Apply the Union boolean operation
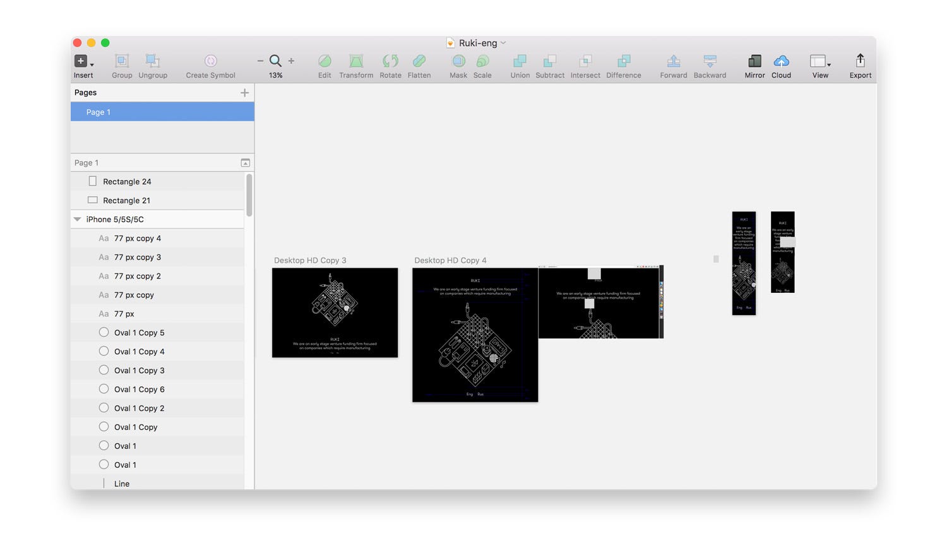The image size is (947, 560). coord(520,61)
